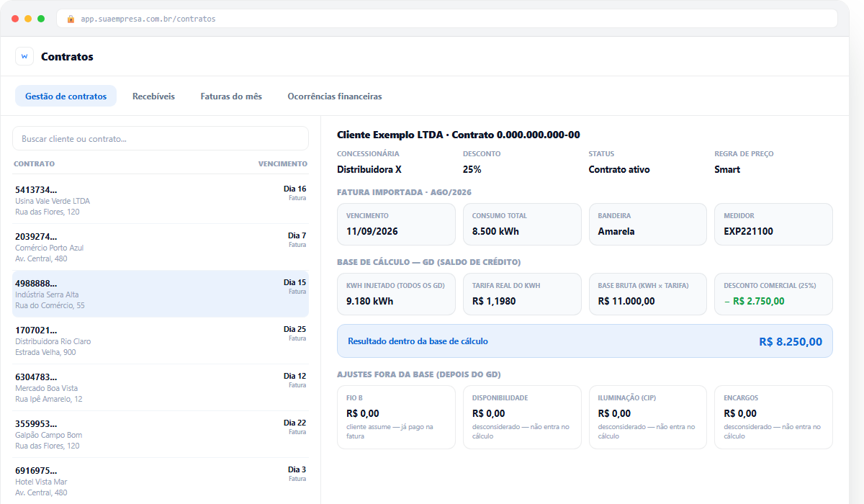
Task: Click the Desconto Comercial R$ 2.750,00 card
Action: pos(773,294)
